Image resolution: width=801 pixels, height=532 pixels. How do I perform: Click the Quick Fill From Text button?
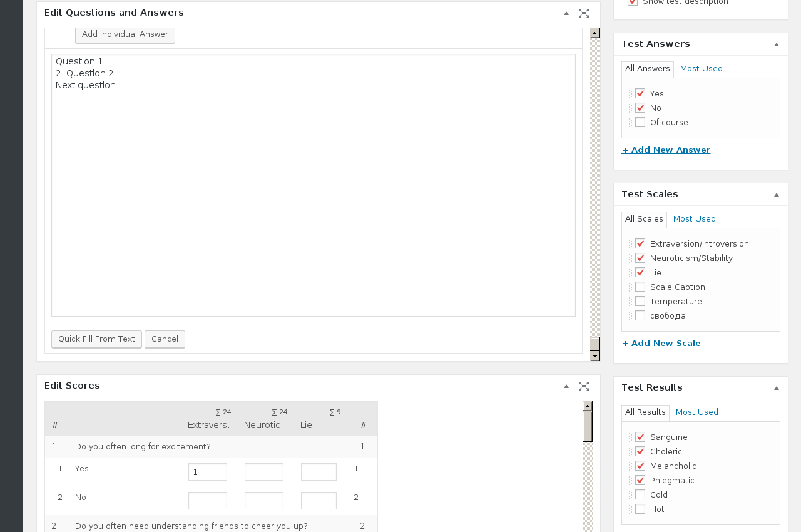click(x=96, y=339)
